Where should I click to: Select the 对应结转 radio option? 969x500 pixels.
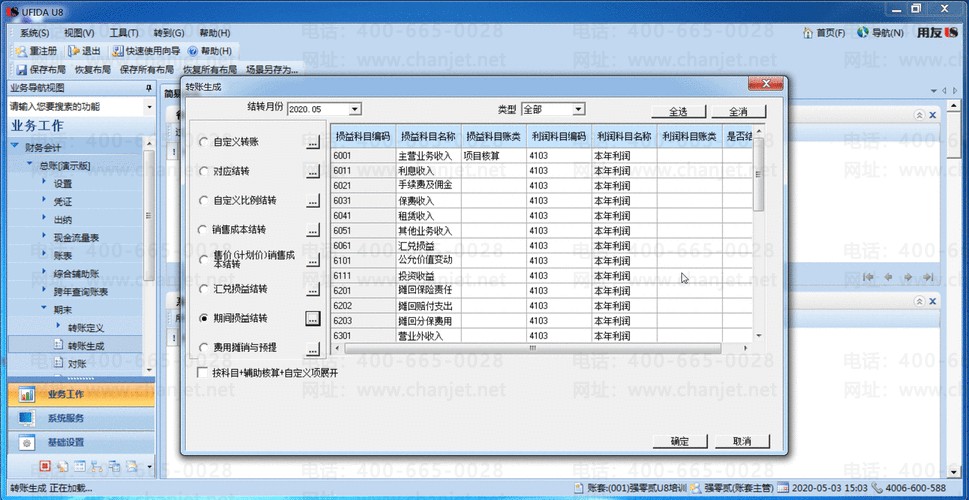pos(203,171)
